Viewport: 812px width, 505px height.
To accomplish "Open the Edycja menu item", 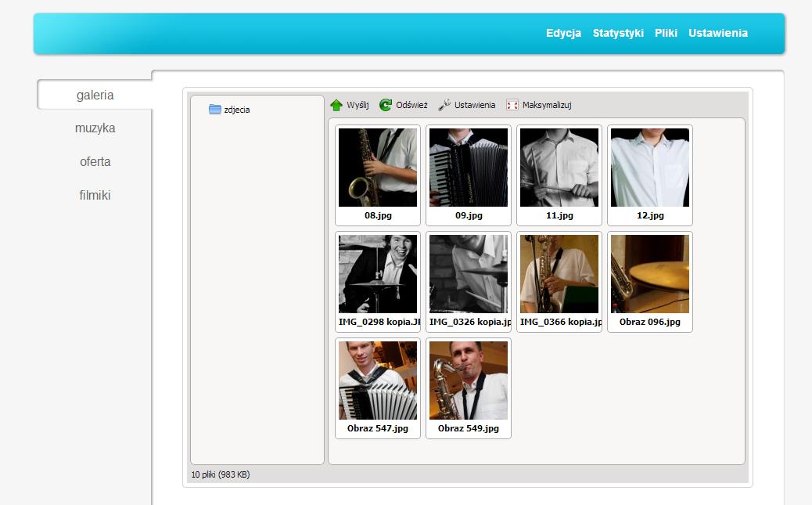I will [563, 33].
